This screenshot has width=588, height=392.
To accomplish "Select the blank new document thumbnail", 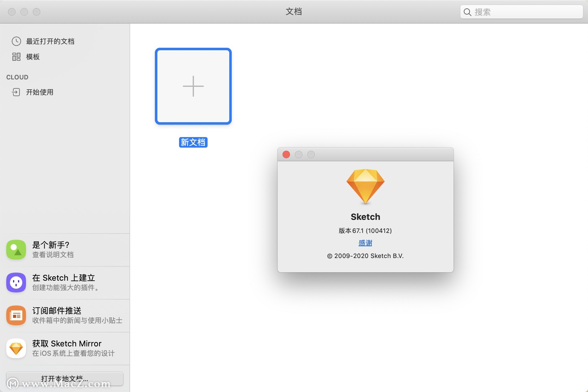I will click(x=193, y=86).
